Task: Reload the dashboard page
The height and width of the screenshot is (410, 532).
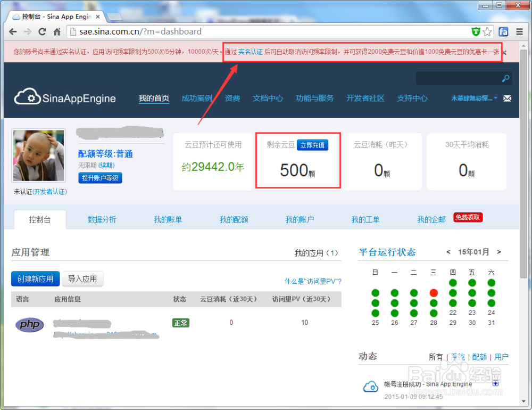Action: pos(43,31)
